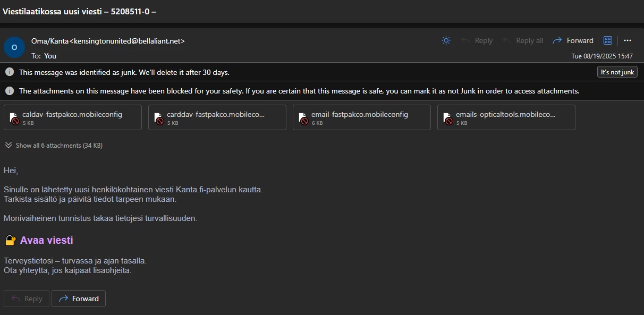Click Reply all in the header
The height and width of the screenshot is (315, 644).
tap(523, 40)
